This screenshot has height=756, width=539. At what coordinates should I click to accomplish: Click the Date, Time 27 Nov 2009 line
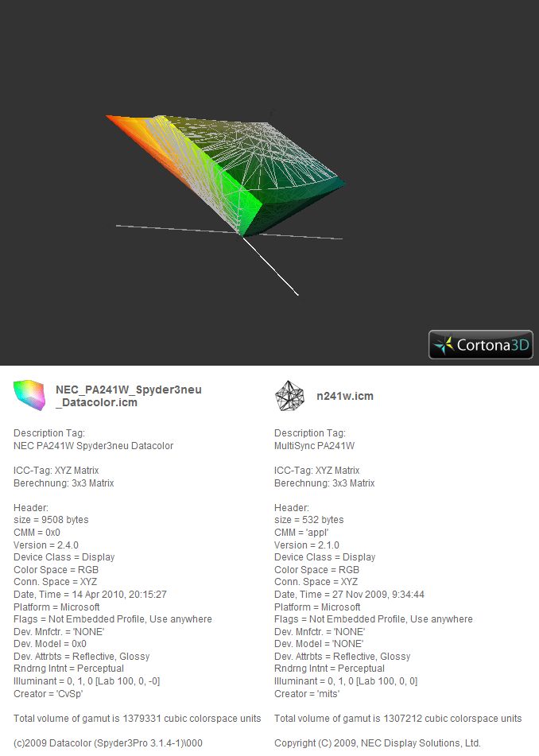[350, 595]
